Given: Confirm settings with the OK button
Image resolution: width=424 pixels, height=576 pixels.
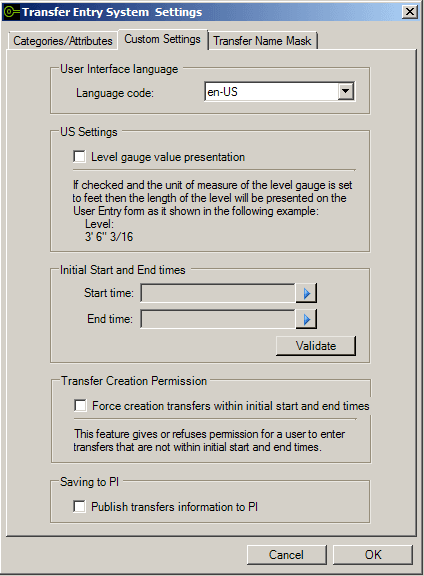Looking at the screenshot, I should click(373, 554).
